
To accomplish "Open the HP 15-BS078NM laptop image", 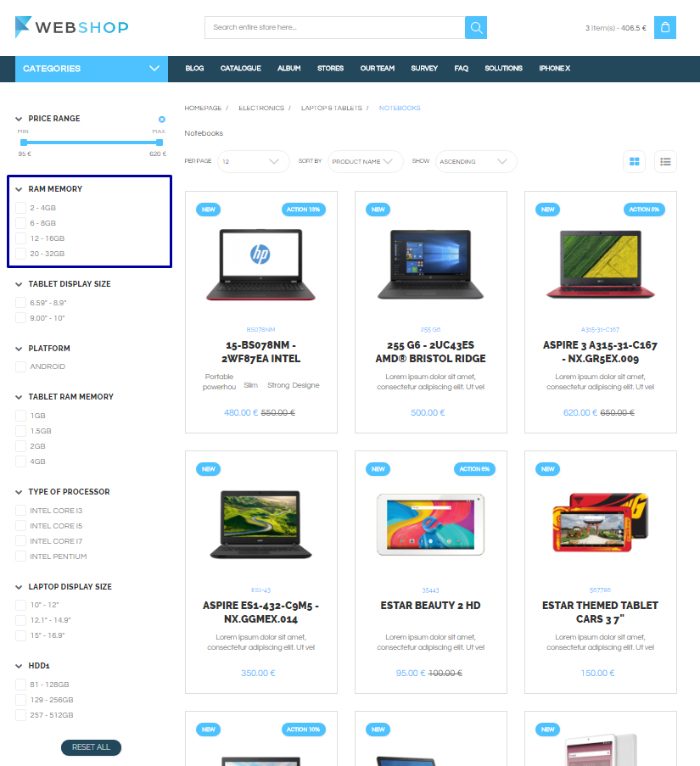I will point(260,265).
